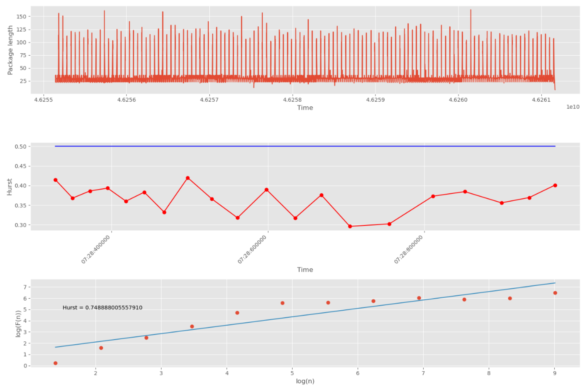Click the 07:28:400000 time tick label
This screenshot has width=588, height=392.
pos(96,249)
